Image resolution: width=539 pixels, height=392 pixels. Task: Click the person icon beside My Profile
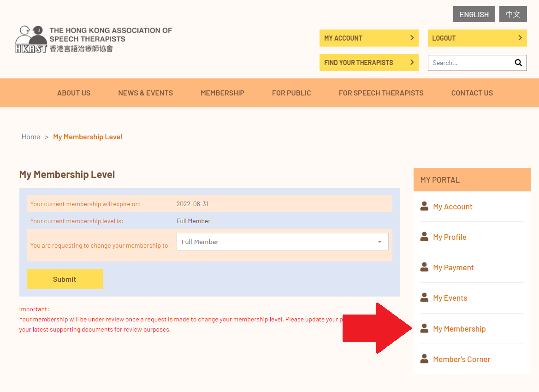click(424, 237)
